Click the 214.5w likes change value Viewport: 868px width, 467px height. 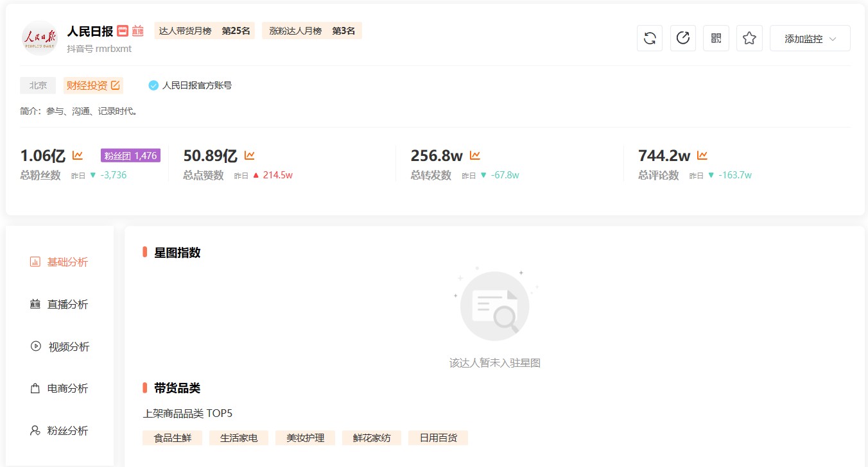click(278, 175)
